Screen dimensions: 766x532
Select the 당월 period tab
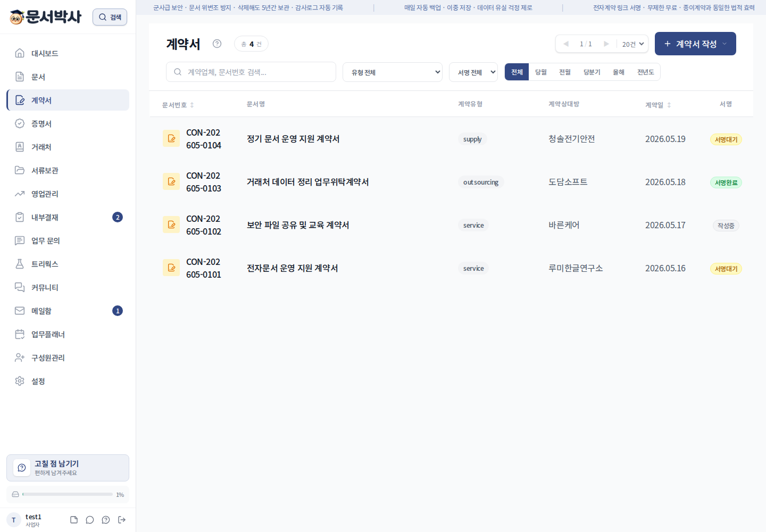point(541,72)
